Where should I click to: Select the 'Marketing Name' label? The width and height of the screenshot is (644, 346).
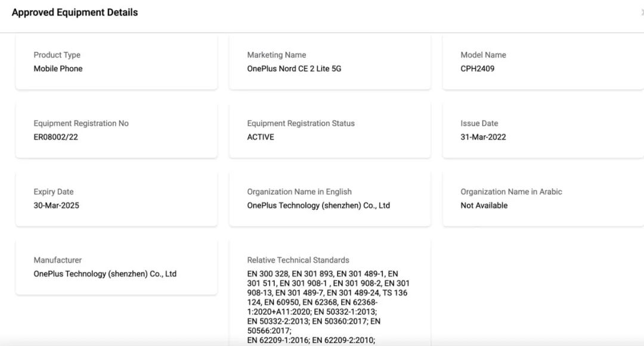pyautogui.click(x=277, y=55)
